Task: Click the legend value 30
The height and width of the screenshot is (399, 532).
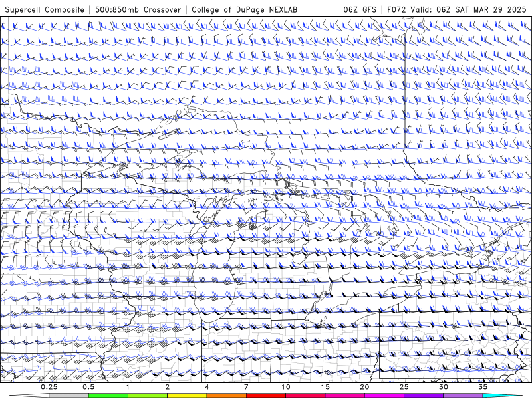Action: (x=443, y=387)
